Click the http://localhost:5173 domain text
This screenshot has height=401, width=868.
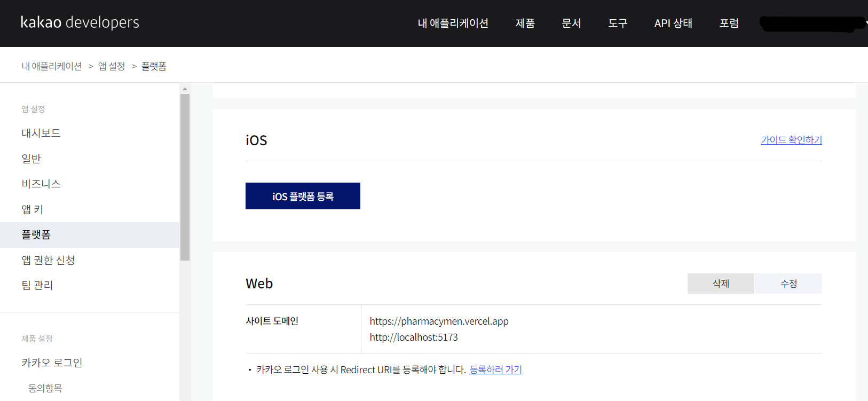[414, 337]
